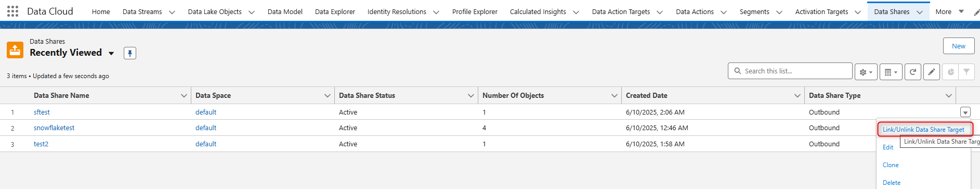
Task: Show charts panel icon
Action: coord(950,72)
